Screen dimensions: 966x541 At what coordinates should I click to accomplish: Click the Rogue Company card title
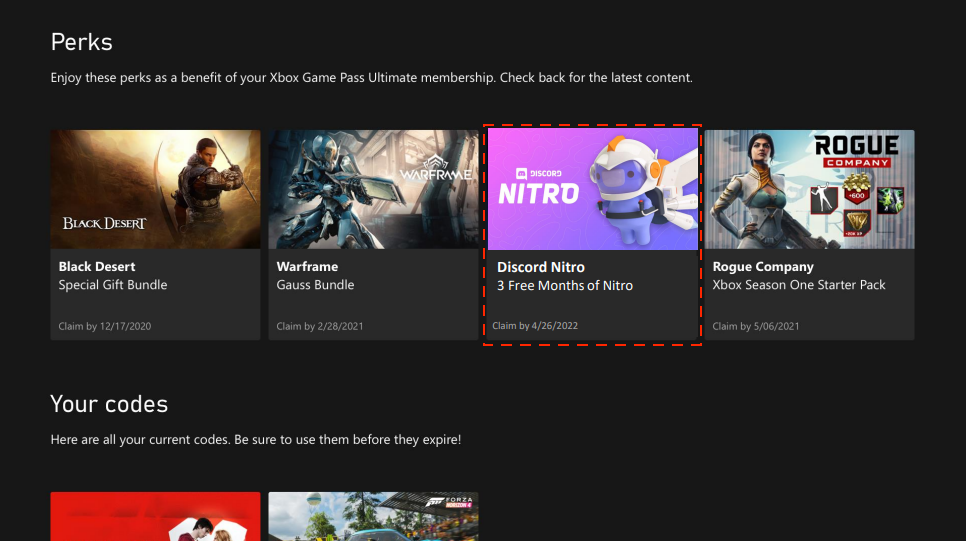coord(763,267)
